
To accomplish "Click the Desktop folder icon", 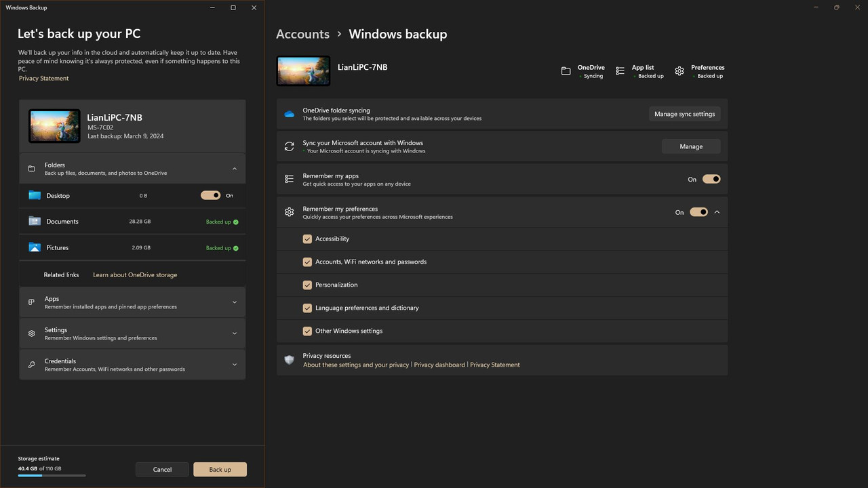I will 35,195.
